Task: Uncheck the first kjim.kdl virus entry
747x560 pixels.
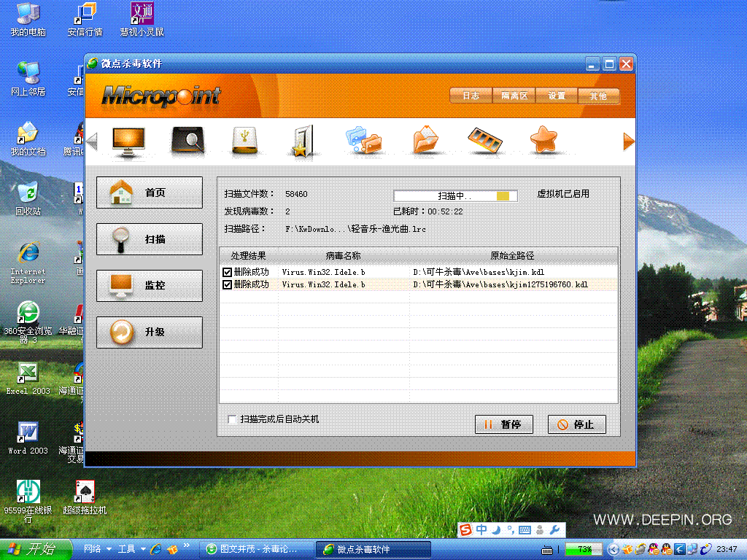Action: tap(228, 273)
